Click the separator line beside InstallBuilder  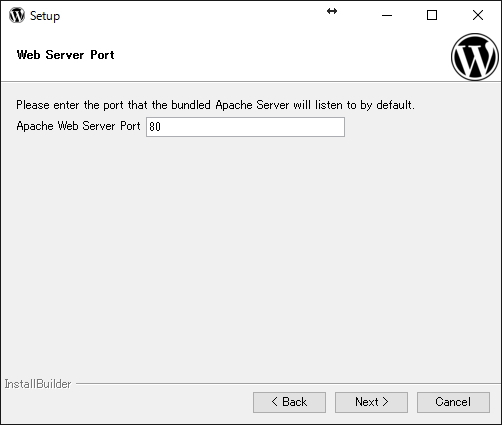coord(288,384)
